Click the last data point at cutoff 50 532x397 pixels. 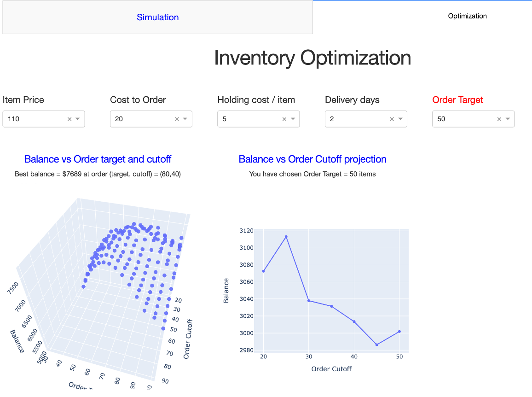[x=399, y=332]
